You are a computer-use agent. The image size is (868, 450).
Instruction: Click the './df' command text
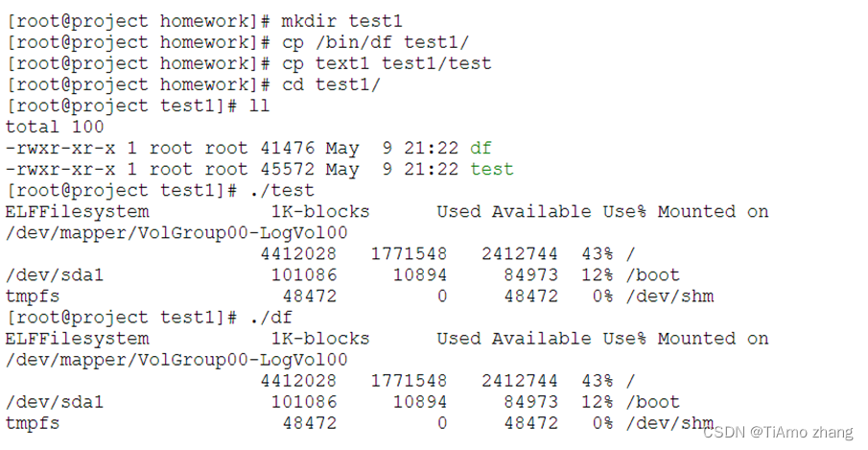click(x=270, y=318)
